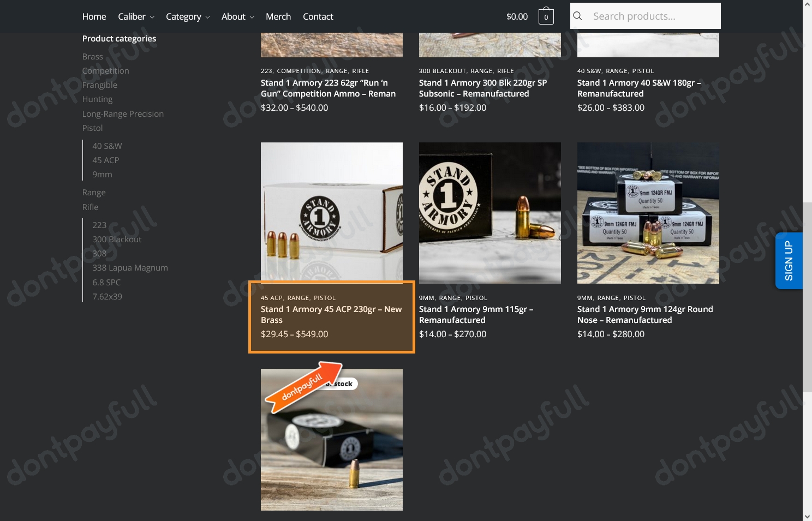Screen dimensions: 812x521
Task: Browse the 45 ACP pistol subcategory
Action: pyautogui.click(x=105, y=160)
